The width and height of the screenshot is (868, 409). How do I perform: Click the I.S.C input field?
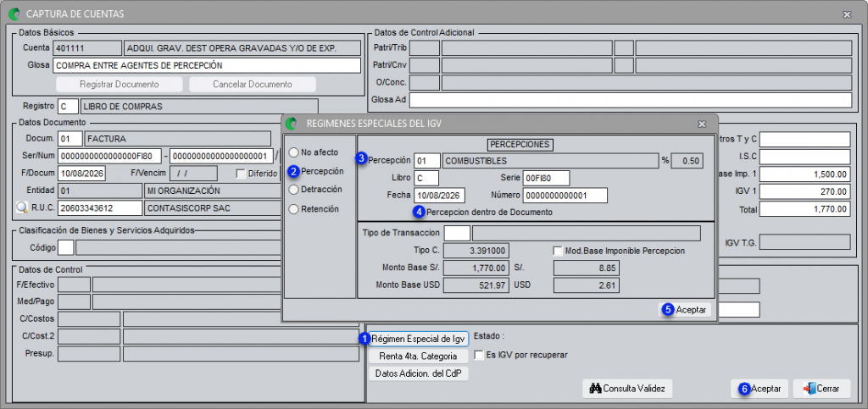click(805, 157)
